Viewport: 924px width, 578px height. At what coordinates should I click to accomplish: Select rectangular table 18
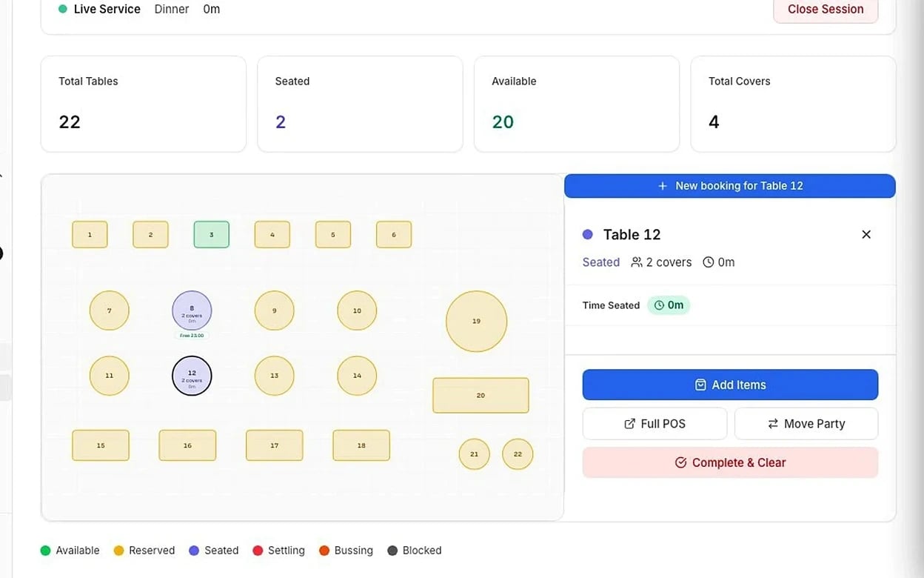[x=361, y=445]
